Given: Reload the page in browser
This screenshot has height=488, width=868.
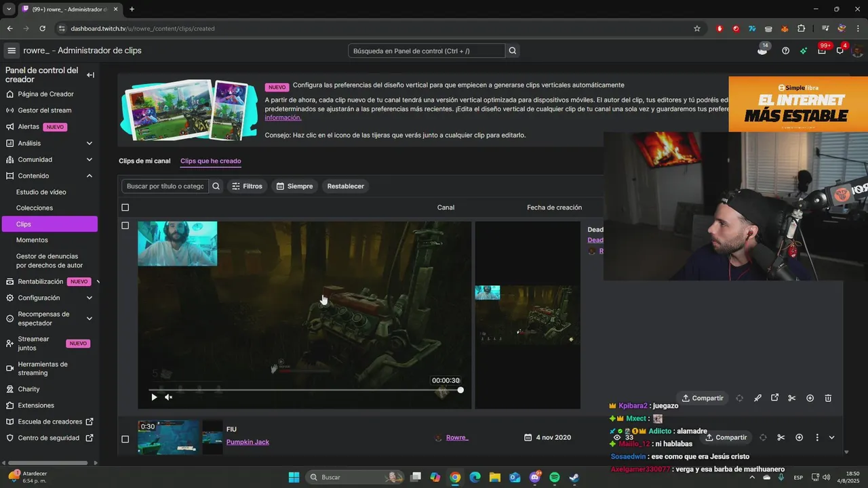Looking at the screenshot, I should point(42,28).
